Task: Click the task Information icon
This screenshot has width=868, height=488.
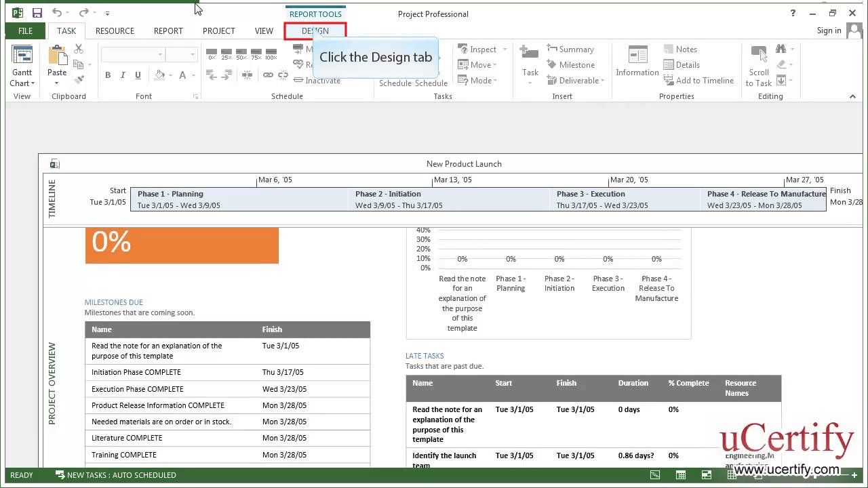Action: tap(637, 54)
